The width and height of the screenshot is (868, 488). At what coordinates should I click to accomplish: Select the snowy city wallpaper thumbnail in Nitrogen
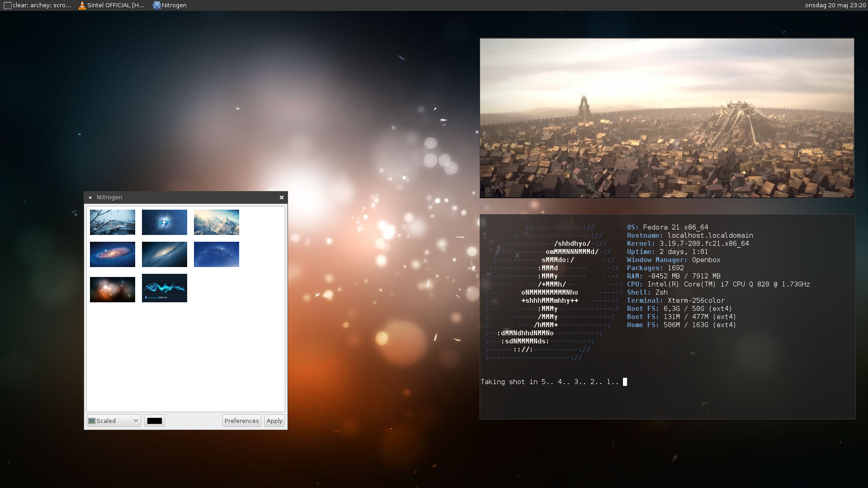(112, 222)
